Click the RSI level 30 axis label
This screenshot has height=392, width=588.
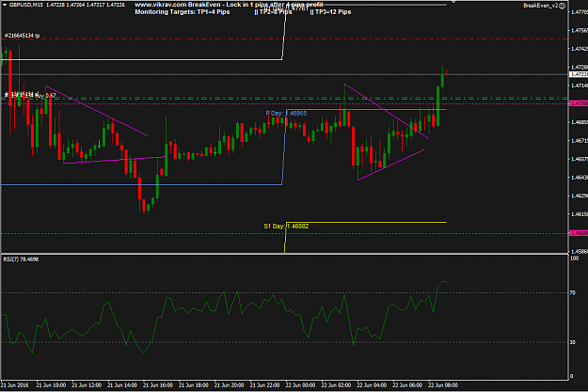tap(572, 342)
